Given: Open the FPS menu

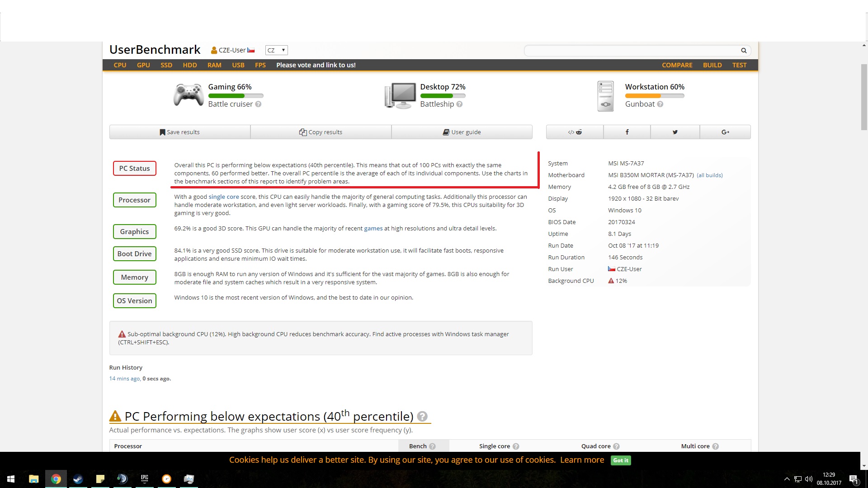Looking at the screenshot, I should (x=260, y=65).
